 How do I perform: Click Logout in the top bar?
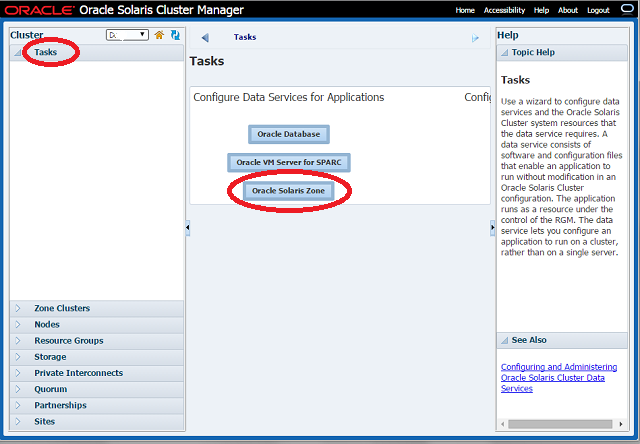(x=598, y=10)
